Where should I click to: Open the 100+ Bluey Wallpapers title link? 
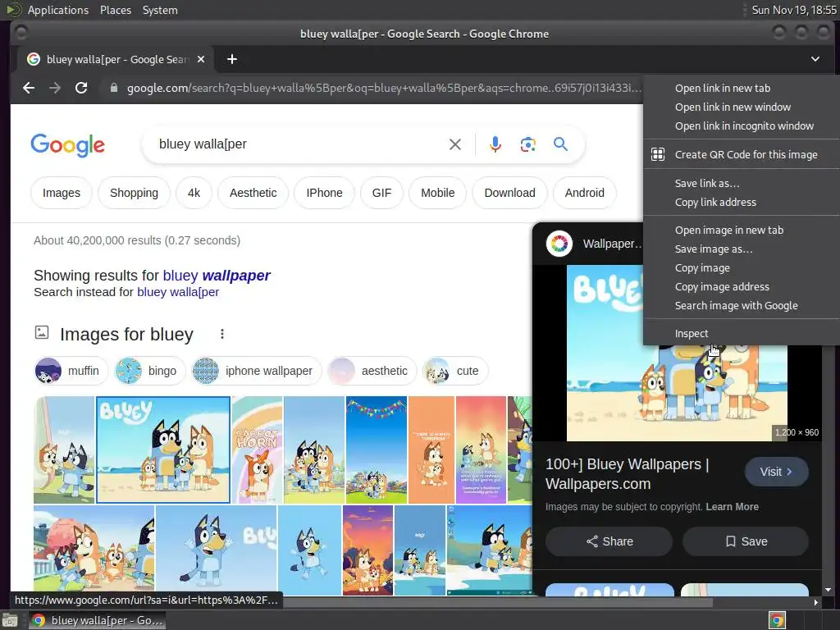click(x=627, y=474)
